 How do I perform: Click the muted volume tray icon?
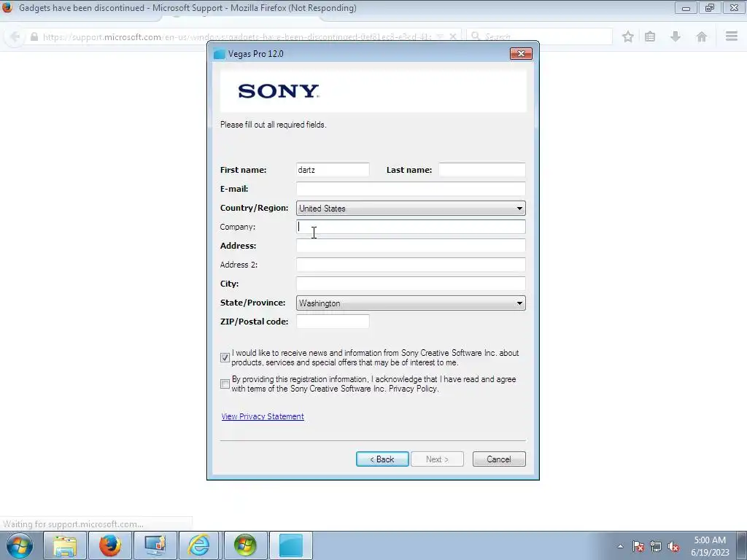[x=673, y=546]
